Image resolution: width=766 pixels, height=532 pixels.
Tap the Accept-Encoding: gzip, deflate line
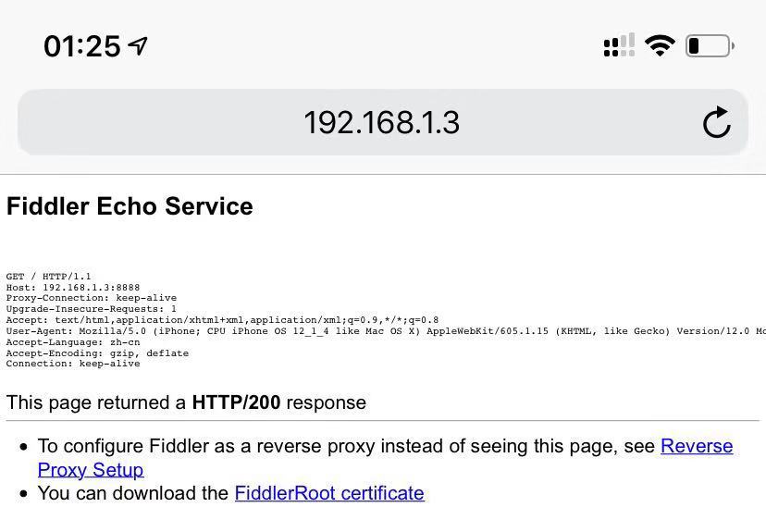click(x=97, y=353)
